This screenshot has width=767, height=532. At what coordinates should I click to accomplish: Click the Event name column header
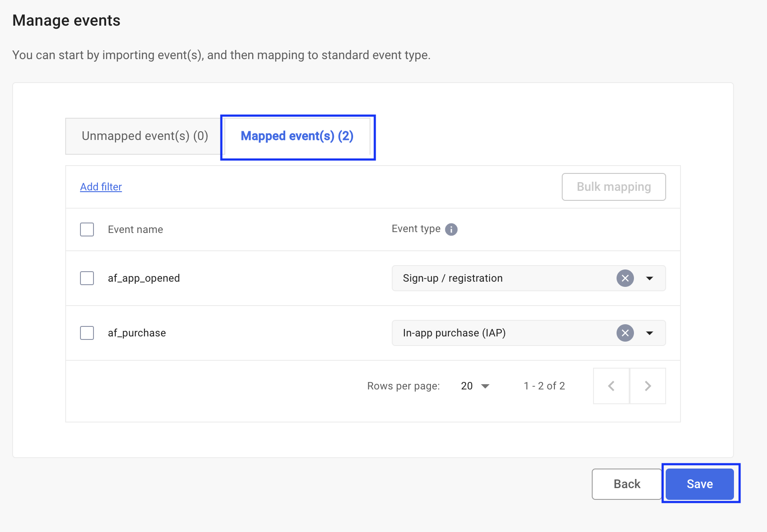135,229
